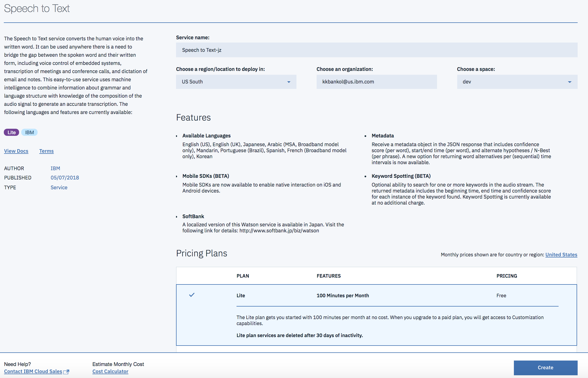Open the Terms link
Image resolution: width=588 pixels, height=378 pixels.
[x=46, y=151]
